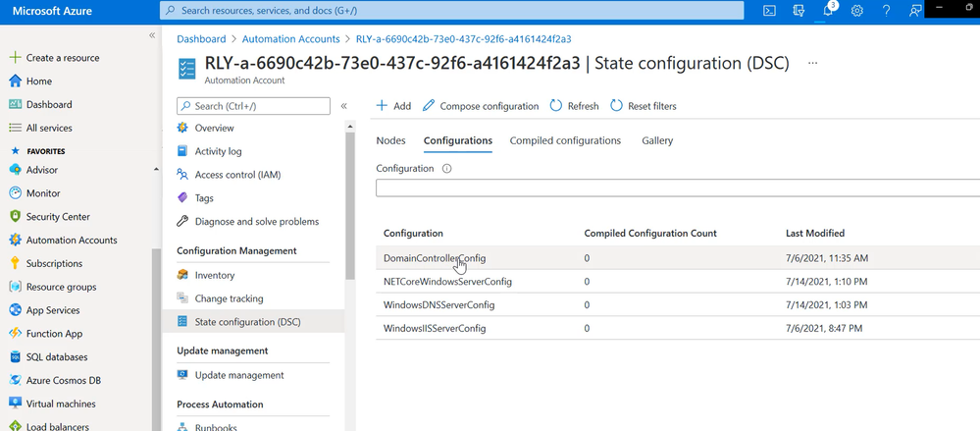Click the help question mark icon
Viewport: 980px width, 431px height.
pos(886,11)
